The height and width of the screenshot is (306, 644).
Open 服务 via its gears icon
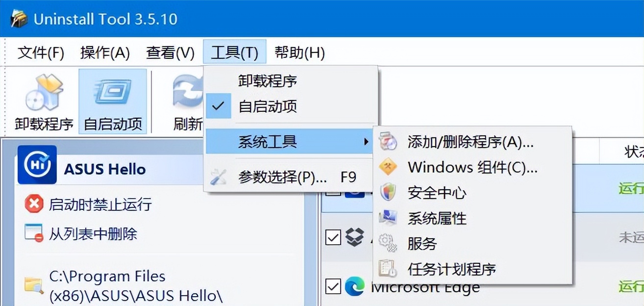point(388,243)
